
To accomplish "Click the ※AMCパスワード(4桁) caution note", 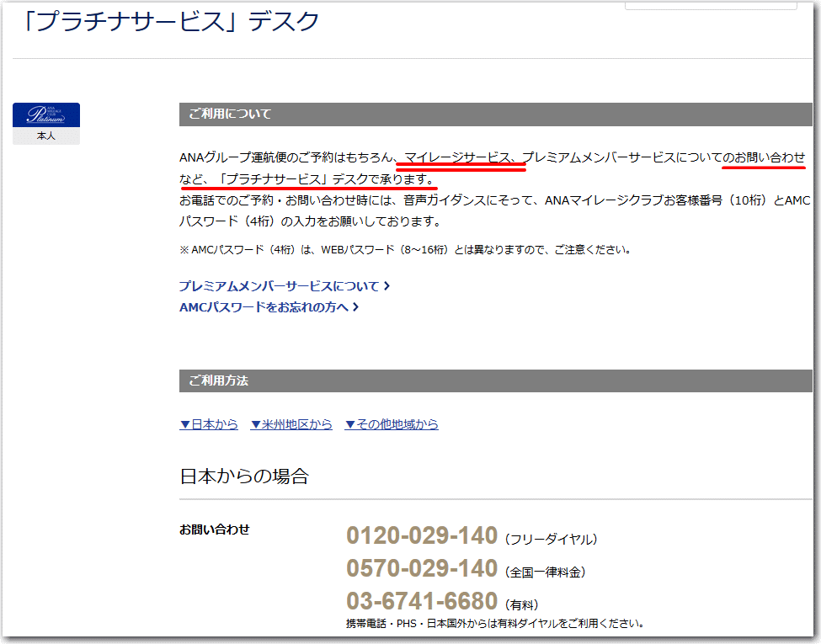I will (x=405, y=250).
